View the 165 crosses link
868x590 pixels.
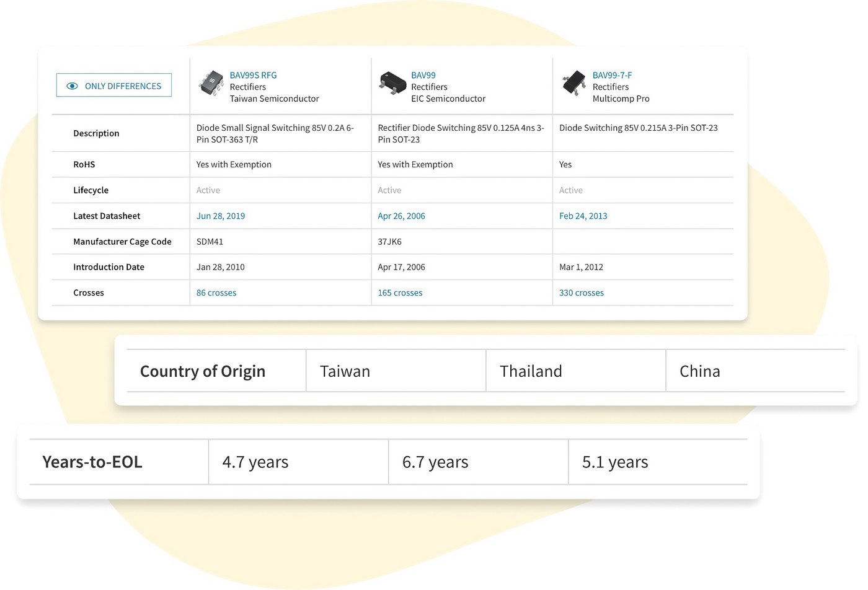(400, 293)
